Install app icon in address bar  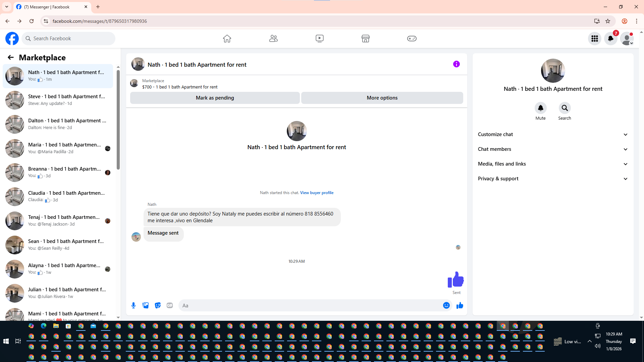pyautogui.click(x=597, y=21)
